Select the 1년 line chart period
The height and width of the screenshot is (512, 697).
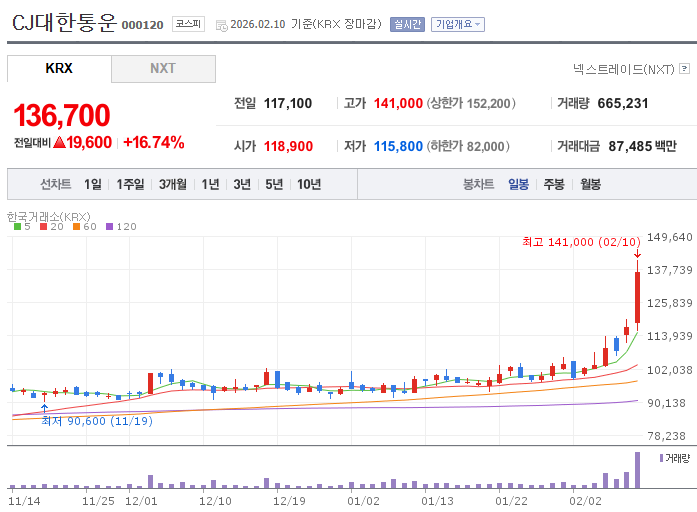pos(210,184)
